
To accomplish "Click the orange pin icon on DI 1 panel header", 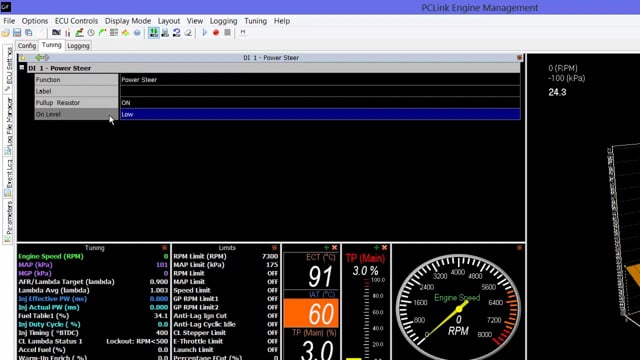I will [x=519, y=58].
